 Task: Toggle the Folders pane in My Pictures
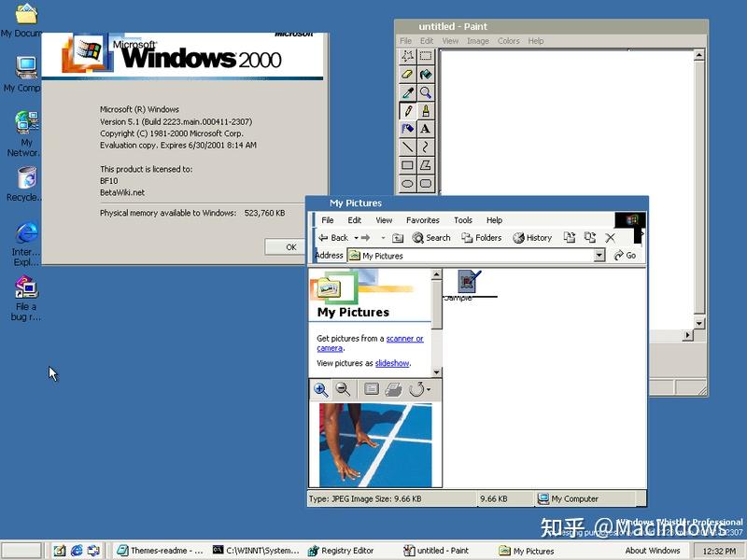pos(482,238)
